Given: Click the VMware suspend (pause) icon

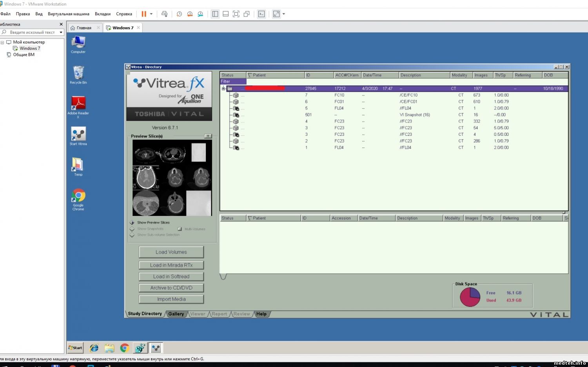Looking at the screenshot, I should pos(144,14).
